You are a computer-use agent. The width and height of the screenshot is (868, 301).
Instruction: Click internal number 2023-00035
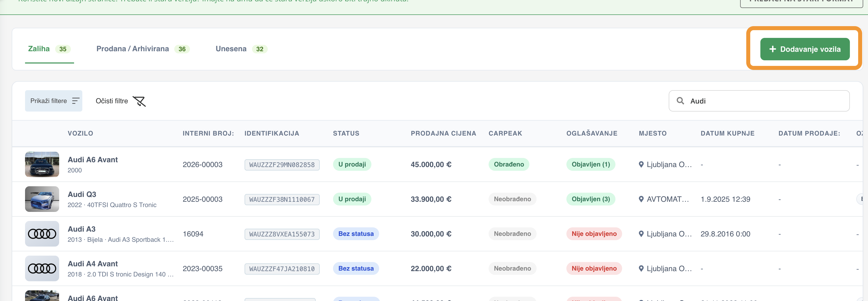(x=202, y=269)
